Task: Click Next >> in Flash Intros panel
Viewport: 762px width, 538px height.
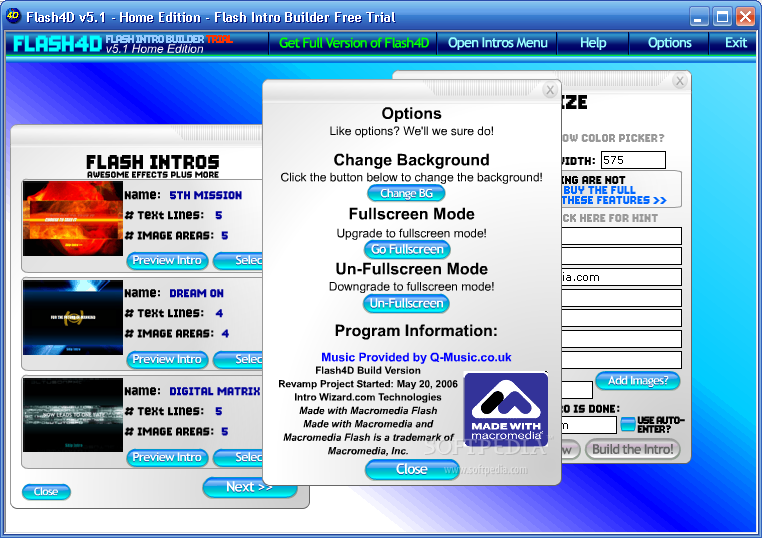Action: 249,487
